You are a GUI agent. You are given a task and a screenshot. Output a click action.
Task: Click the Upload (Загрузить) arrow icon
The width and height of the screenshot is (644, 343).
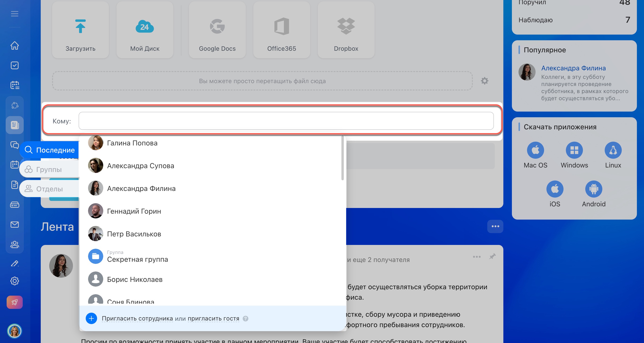tap(80, 26)
